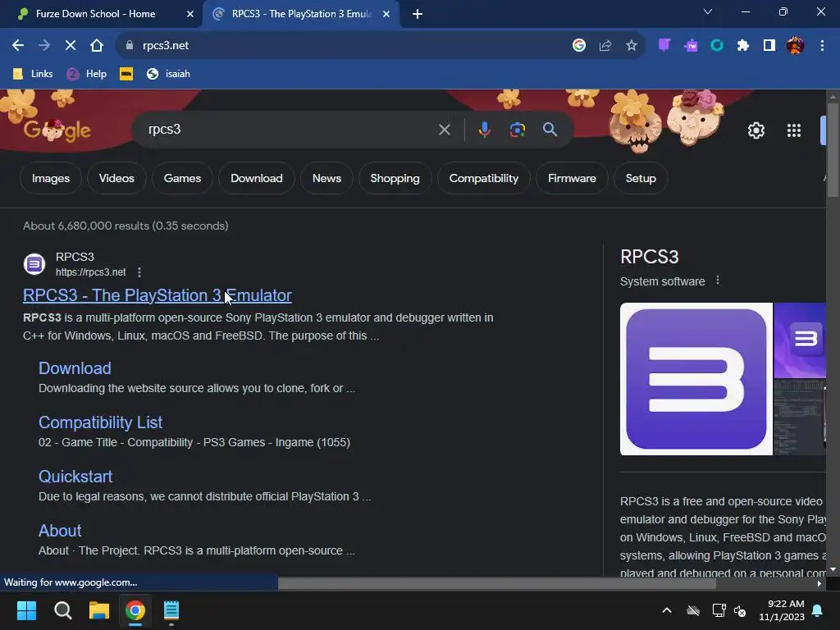Select the Setup filter chip

click(641, 178)
